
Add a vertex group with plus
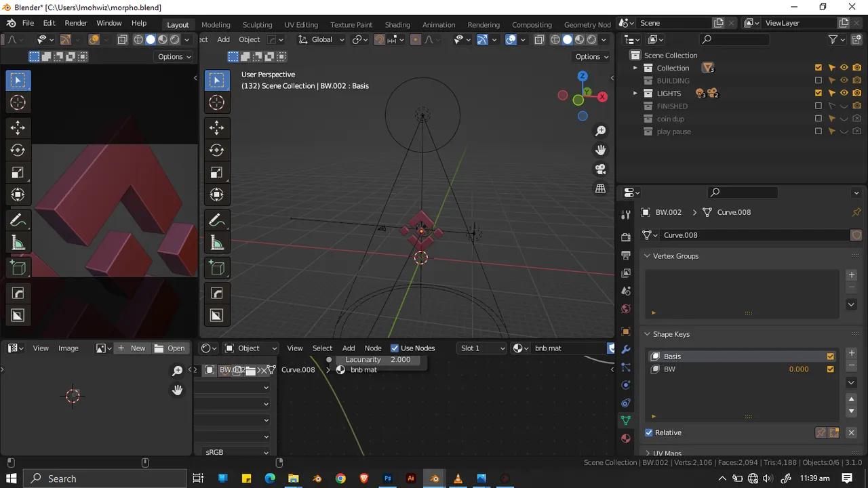pyautogui.click(x=852, y=275)
